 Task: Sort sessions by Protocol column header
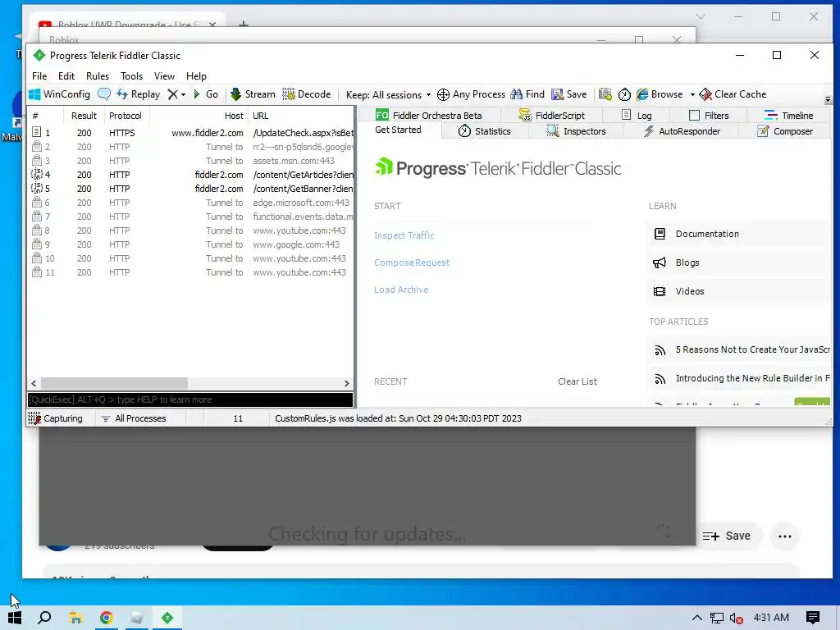coord(126,116)
